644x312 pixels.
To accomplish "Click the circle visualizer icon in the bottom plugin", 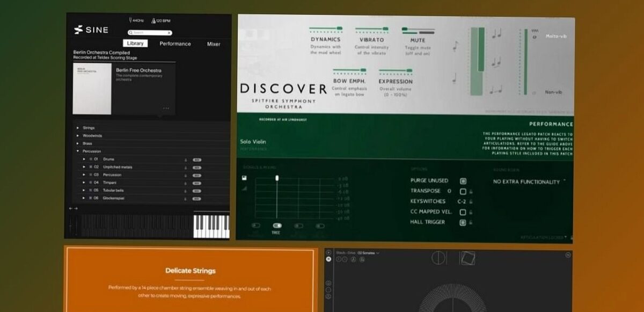I will (439, 258).
